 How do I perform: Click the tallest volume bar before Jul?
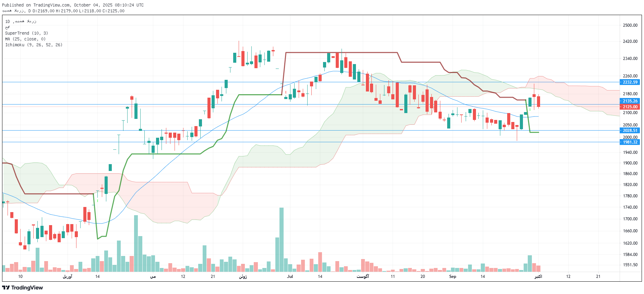(x=281, y=240)
